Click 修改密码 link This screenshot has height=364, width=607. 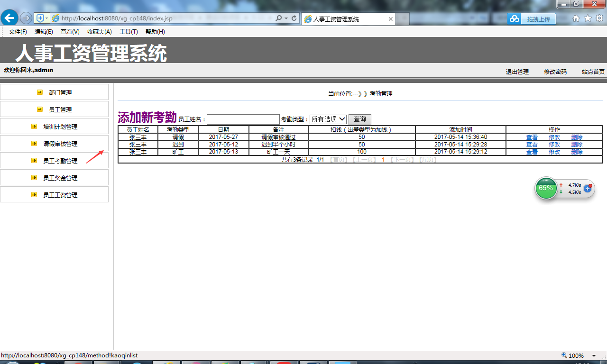(555, 72)
